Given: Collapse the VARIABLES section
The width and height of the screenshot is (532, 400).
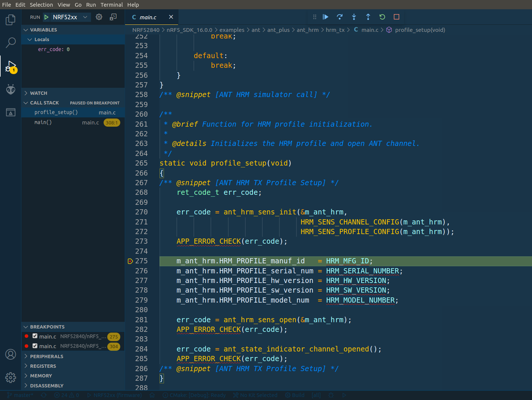Looking at the screenshot, I should tap(73, 30).
